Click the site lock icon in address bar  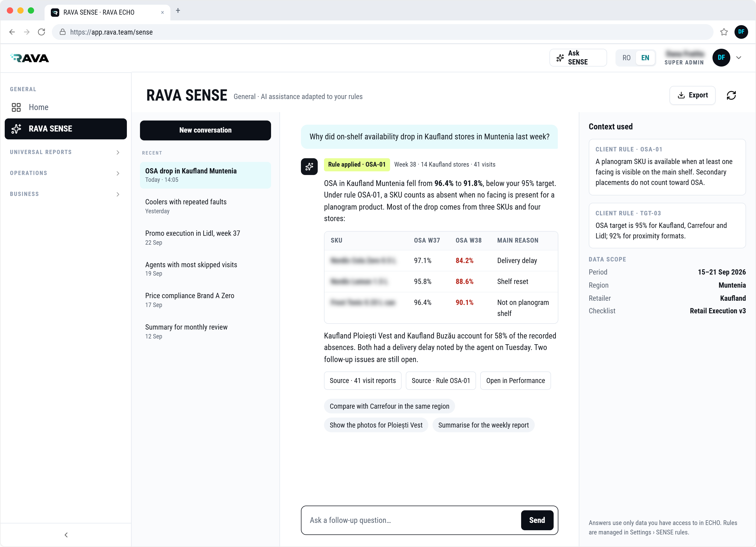click(x=62, y=32)
